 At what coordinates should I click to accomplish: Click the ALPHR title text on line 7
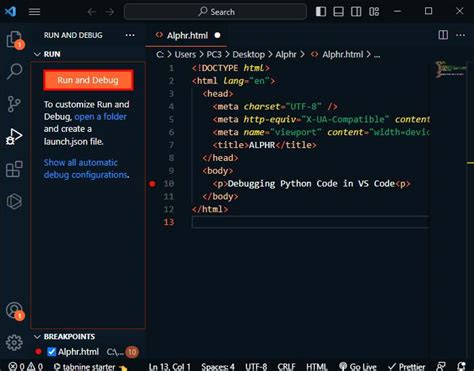(x=262, y=145)
